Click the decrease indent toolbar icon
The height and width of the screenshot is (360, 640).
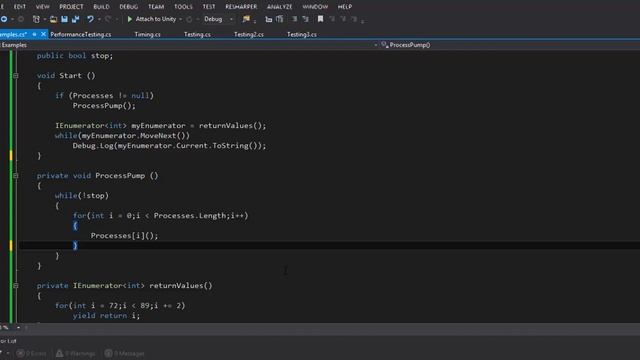[268, 19]
